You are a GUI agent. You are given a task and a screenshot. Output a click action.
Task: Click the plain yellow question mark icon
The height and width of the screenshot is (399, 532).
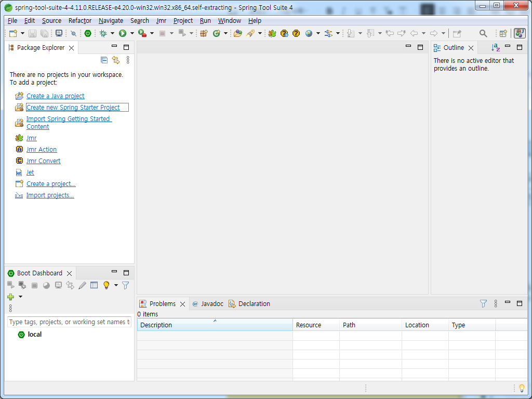click(x=296, y=33)
